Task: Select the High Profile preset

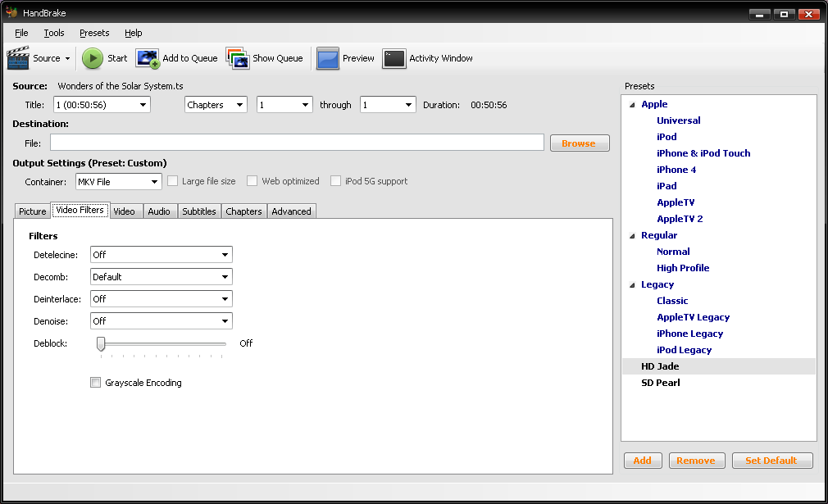Action: (683, 267)
